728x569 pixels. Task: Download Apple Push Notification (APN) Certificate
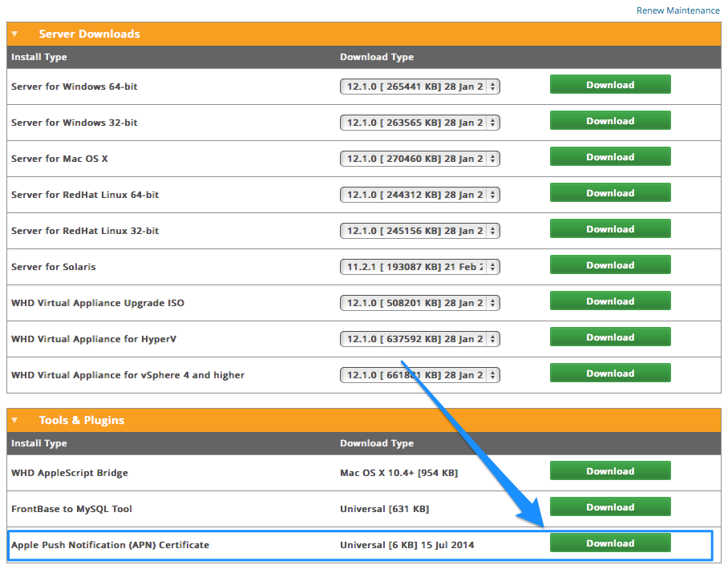click(610, 543)
